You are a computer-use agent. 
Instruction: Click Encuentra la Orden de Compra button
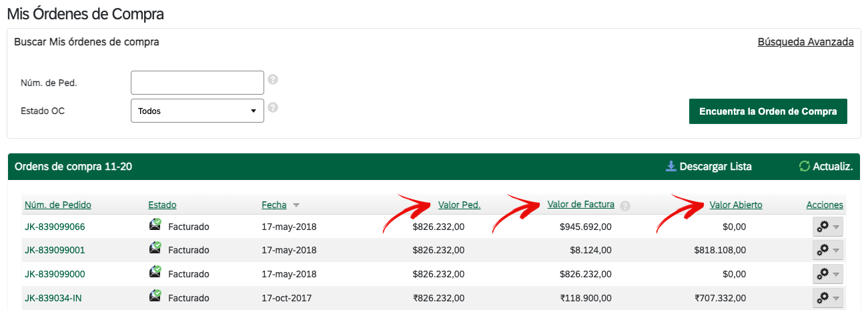coord(768,111)
